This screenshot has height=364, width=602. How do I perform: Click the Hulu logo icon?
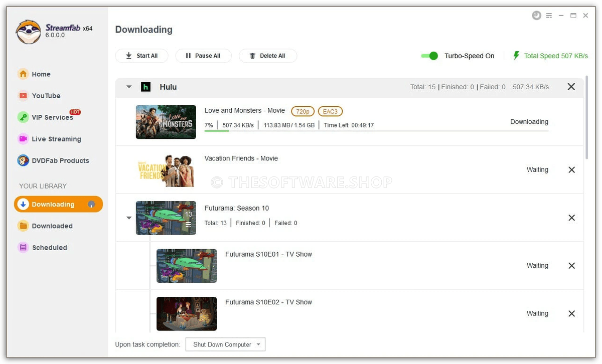[146, 87]
